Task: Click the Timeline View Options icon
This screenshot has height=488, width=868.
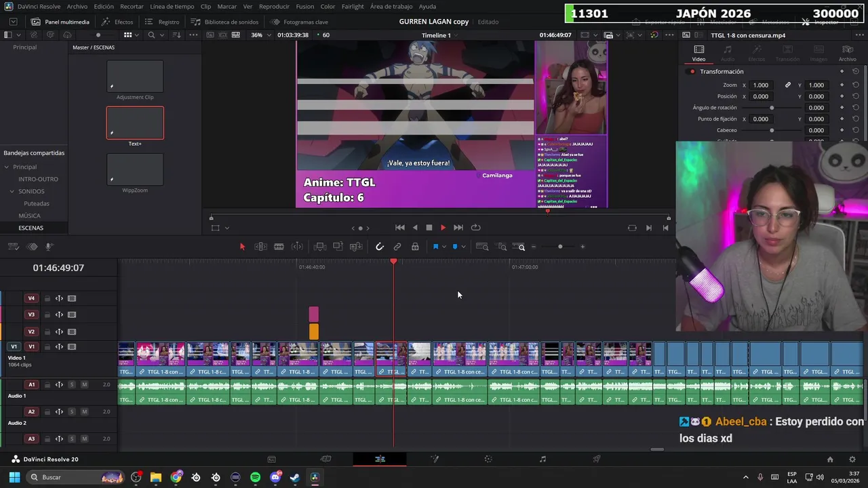Action: point(14,247)
